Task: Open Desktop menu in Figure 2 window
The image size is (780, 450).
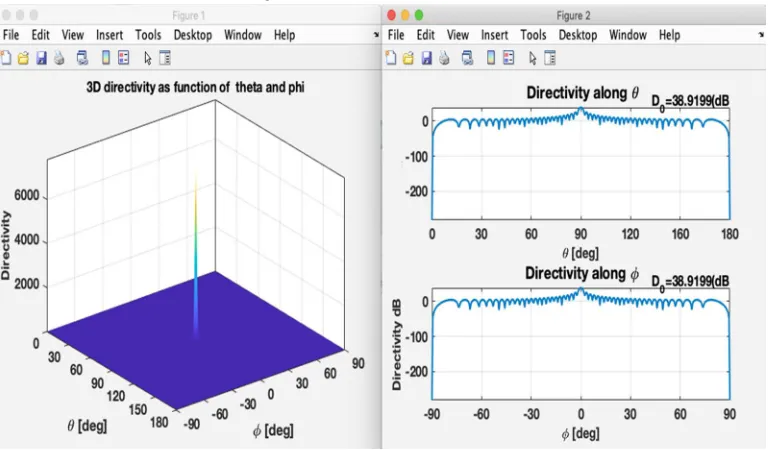Action: point(578,35)
